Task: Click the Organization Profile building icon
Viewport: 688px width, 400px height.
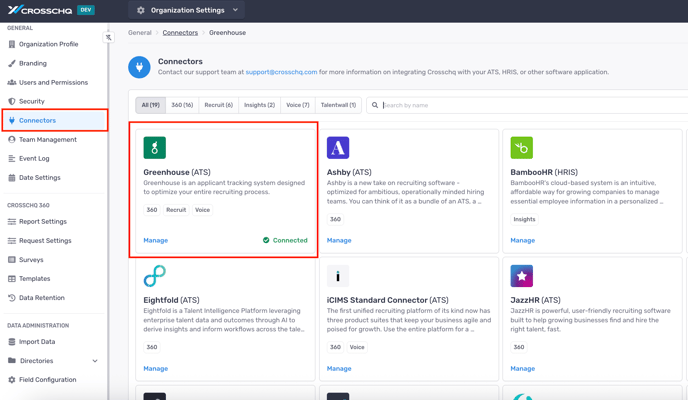Action: (x=12, y=44)
